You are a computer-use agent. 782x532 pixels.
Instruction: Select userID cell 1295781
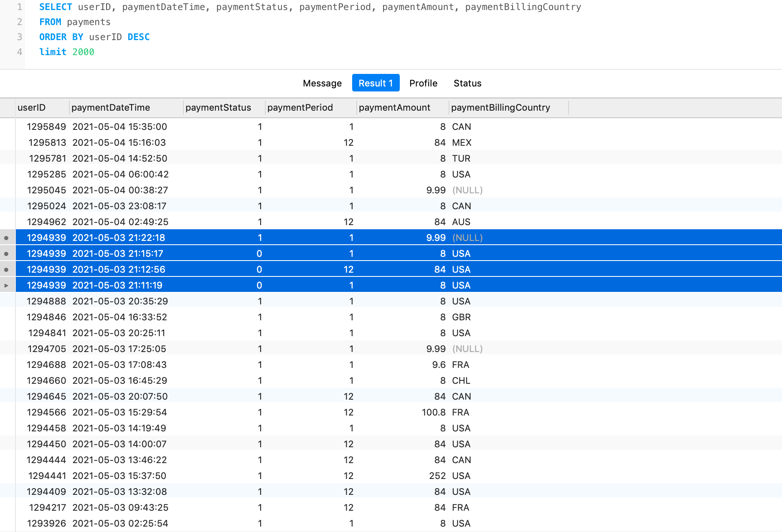pos(48,158)
